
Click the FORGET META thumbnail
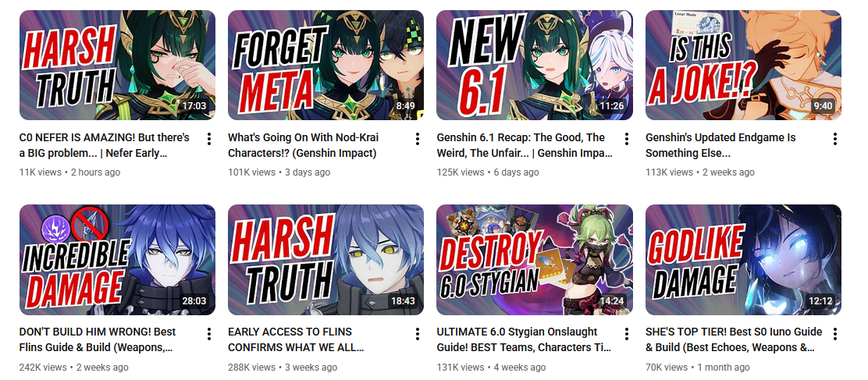(326, 66)
